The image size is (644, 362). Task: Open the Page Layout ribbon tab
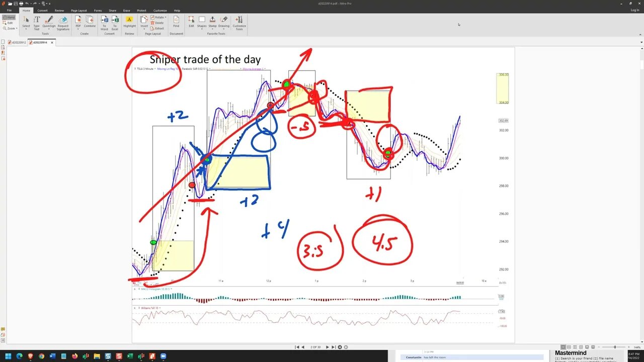tap(79, 10)
